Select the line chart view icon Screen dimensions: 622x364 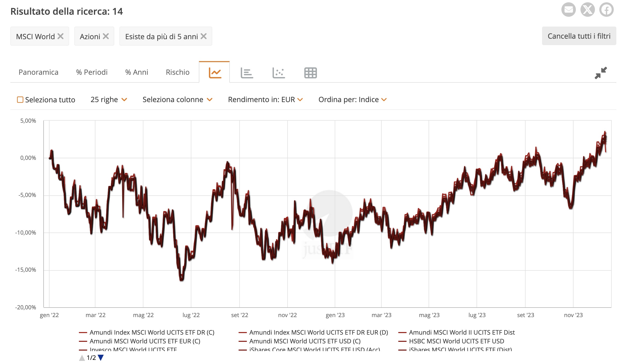tap(215, 73)
